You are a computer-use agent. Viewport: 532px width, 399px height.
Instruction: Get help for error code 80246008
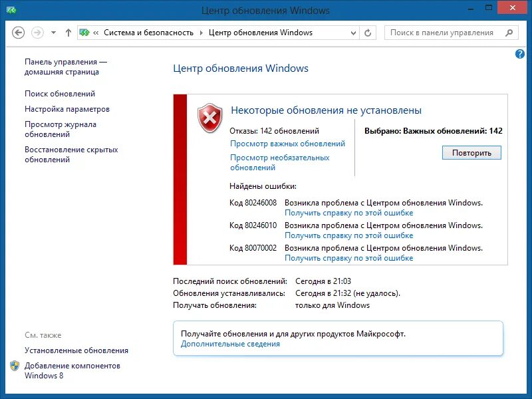[x=348, y=213]
